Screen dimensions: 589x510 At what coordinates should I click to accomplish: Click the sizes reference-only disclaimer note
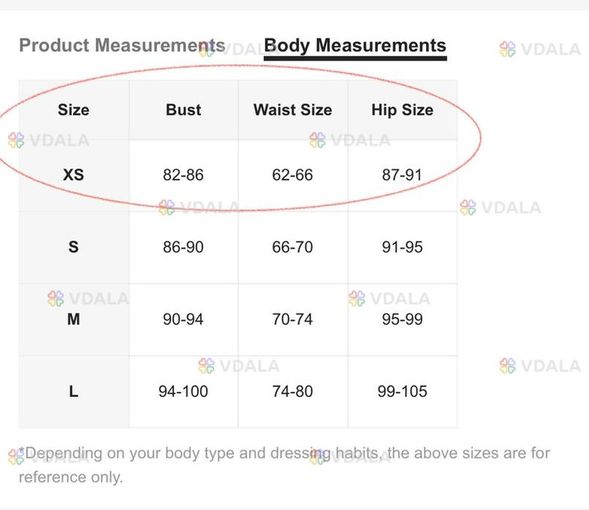point(284,465)
